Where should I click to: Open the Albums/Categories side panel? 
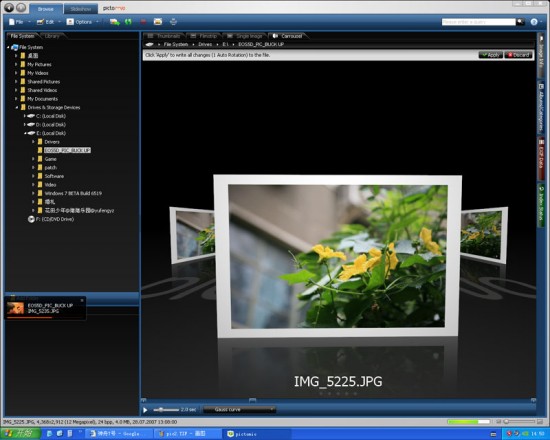541,107
